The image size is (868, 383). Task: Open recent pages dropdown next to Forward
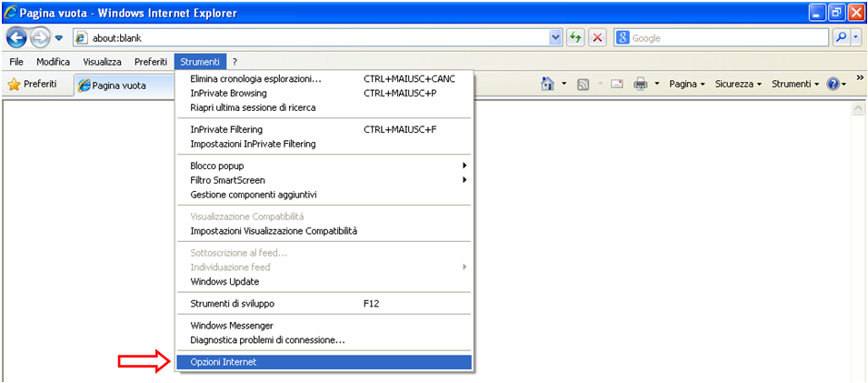59,38
